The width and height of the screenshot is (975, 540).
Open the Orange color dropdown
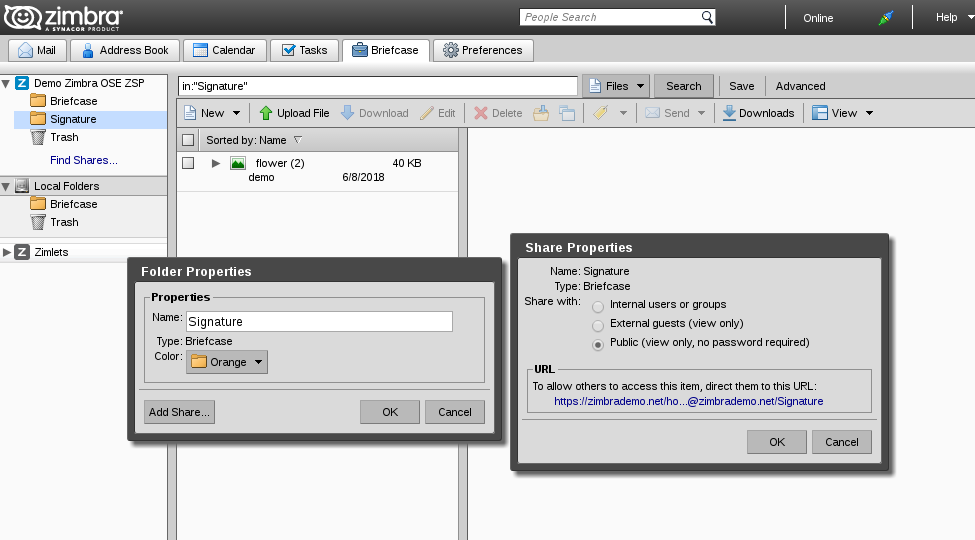(x=227, y=362)
